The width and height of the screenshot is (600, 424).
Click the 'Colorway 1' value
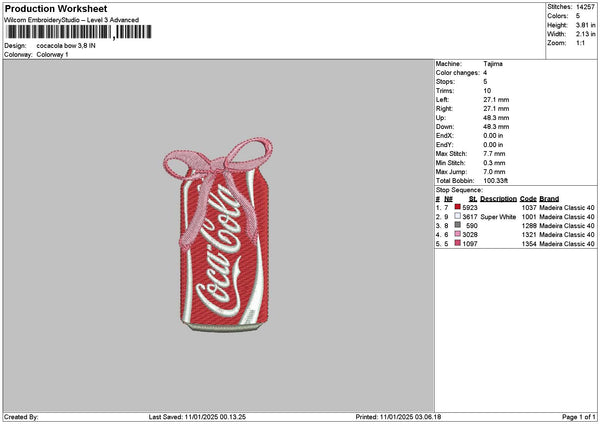pos(52,54)
